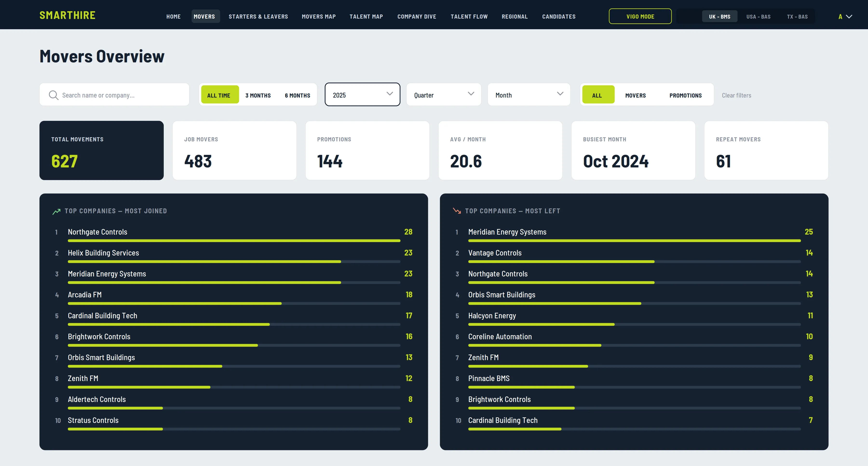This screenshot has height=466, width=868.
Task: Click Coreline Automation row
Action: [x=634, y=340]
